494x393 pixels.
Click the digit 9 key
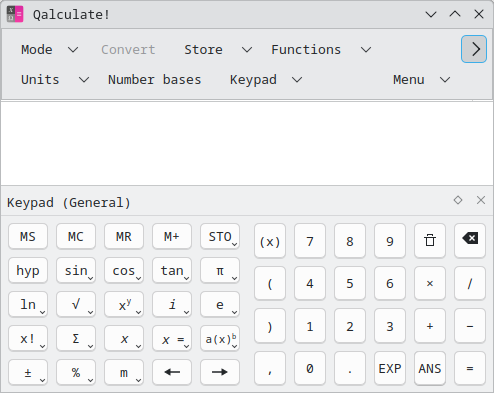[390, 241]
